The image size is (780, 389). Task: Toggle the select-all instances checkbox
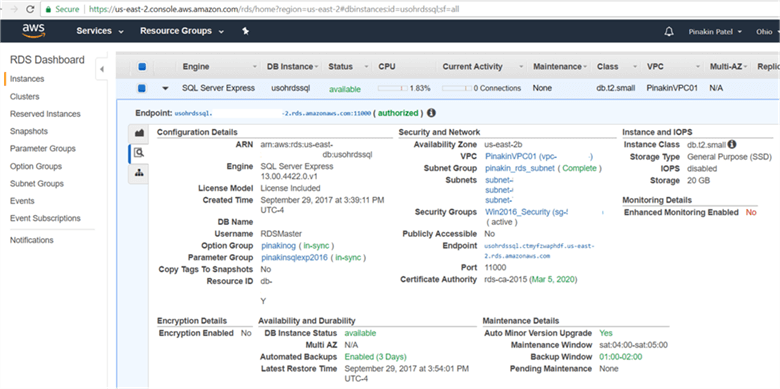click(142, 66)
